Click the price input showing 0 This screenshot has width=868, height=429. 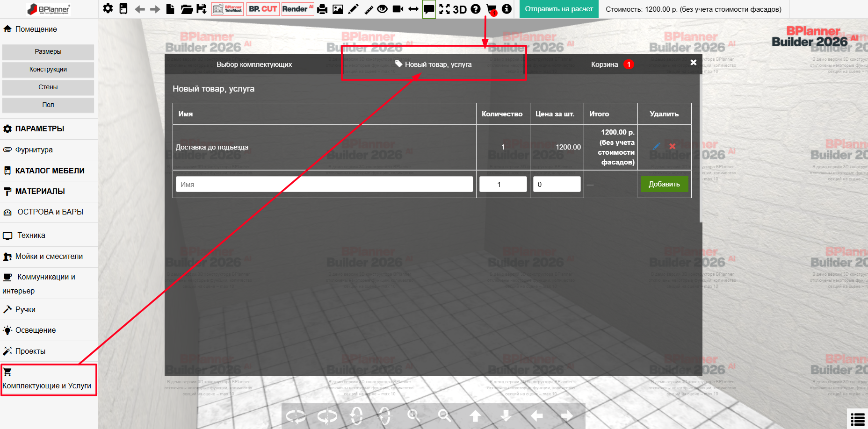[557, 184]
